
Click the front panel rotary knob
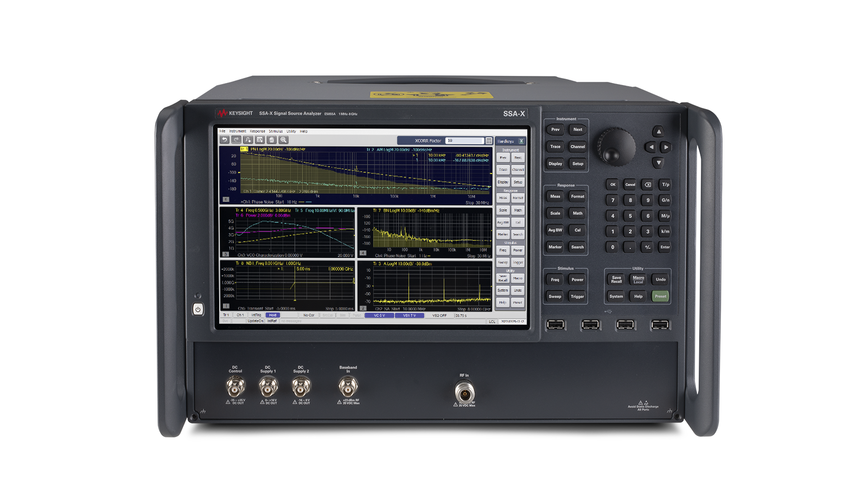pyautogui.click(x=616, y=146)
